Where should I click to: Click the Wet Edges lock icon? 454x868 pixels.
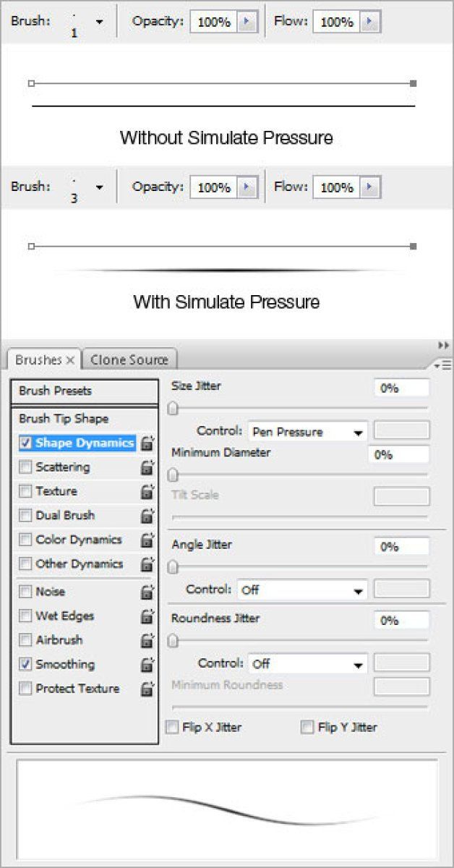[x=147, y=616]
